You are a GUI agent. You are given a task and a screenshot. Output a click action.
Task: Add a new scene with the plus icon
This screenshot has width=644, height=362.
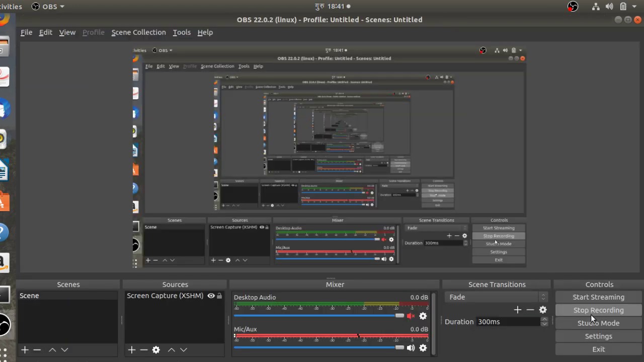point(25,349)
